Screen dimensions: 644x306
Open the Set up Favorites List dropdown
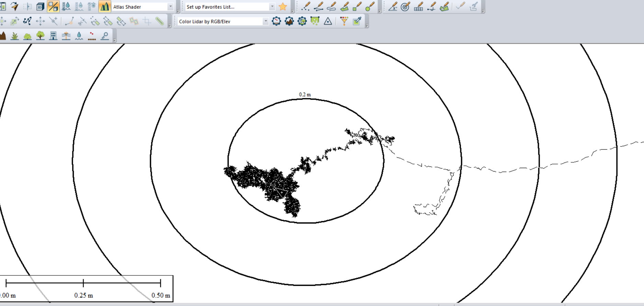[272, 7]
